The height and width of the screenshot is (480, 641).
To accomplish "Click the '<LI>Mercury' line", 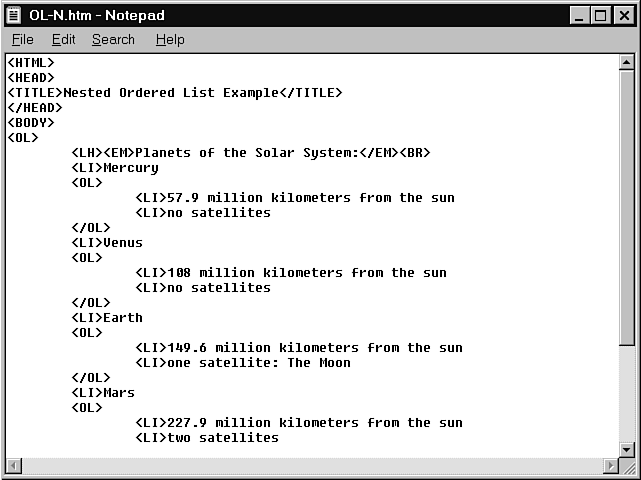I will [x=115, y=168].
